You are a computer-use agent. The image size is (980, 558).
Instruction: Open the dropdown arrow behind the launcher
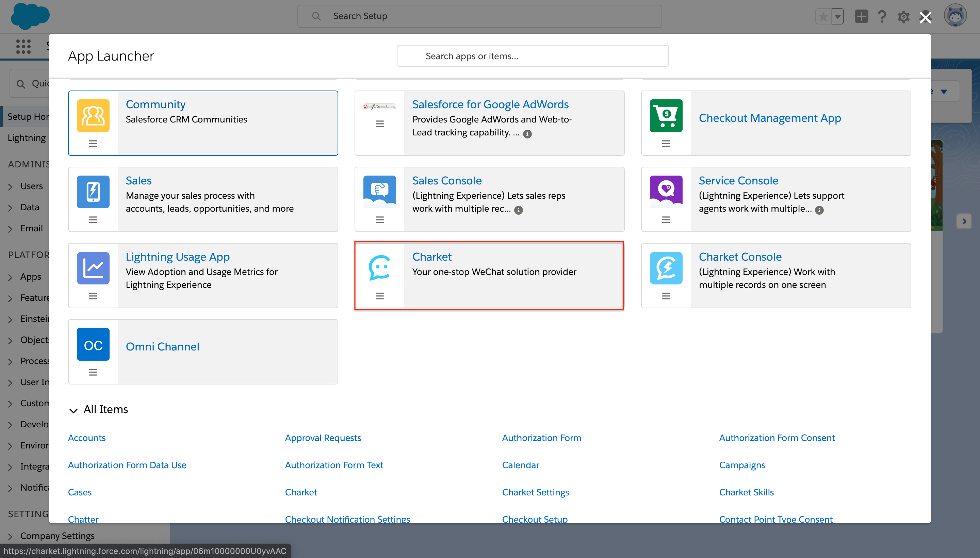[x=944, y=91]
